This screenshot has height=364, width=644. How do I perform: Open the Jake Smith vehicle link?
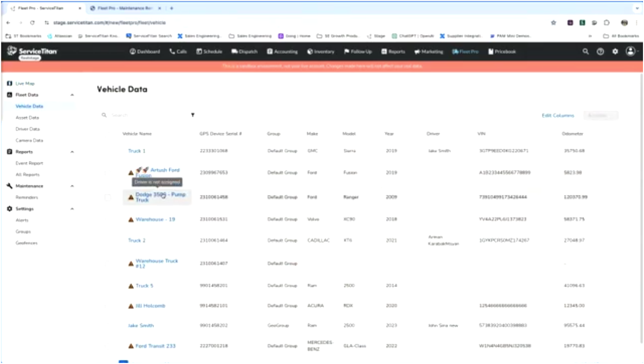coord(141,326)
